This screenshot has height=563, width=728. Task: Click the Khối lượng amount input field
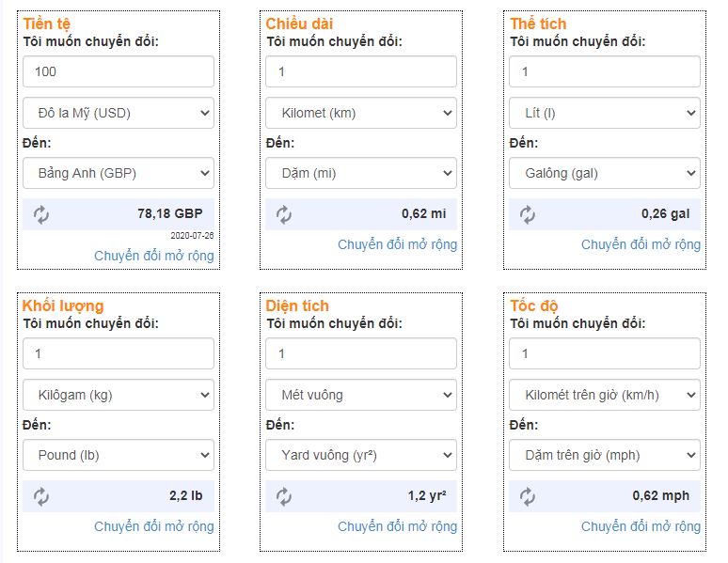119,353
